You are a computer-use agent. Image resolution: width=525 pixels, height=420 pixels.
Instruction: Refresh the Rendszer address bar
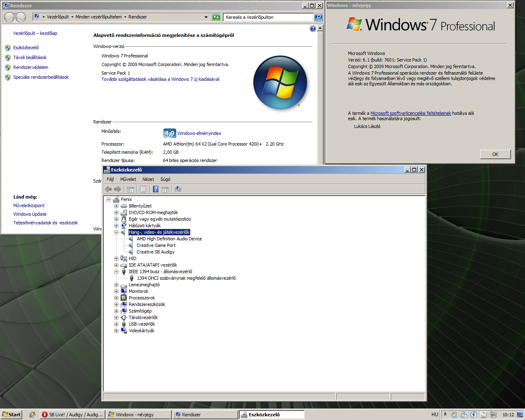216,17
